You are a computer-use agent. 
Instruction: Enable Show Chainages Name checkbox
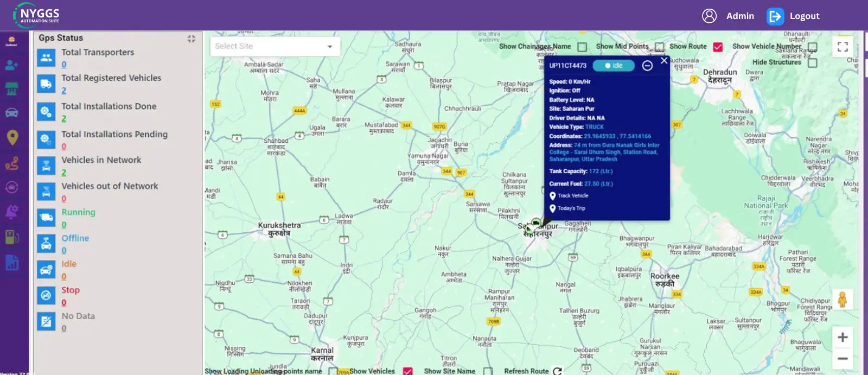point(582,47)
